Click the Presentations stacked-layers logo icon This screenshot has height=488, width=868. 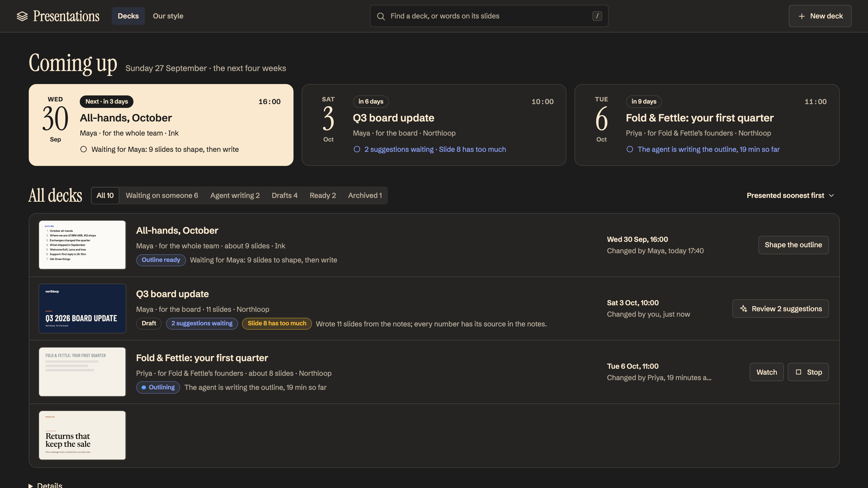22,16
